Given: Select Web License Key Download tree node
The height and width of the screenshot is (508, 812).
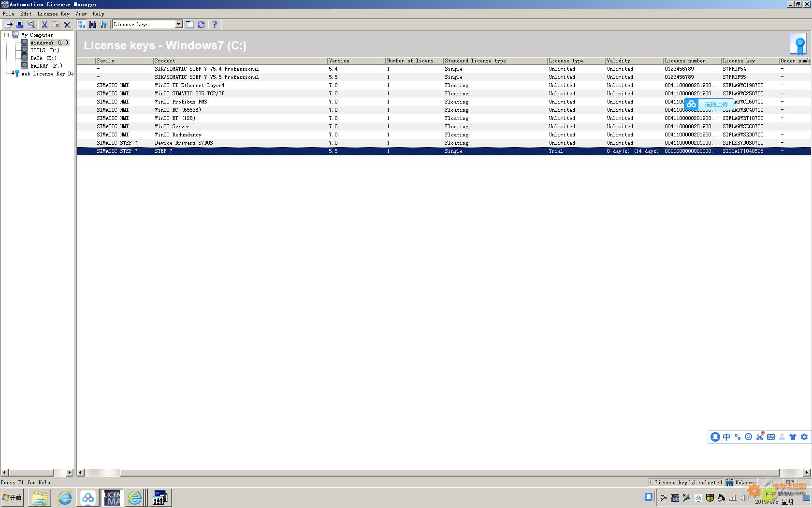Looking at the screenshot, I should click(47, 74).
